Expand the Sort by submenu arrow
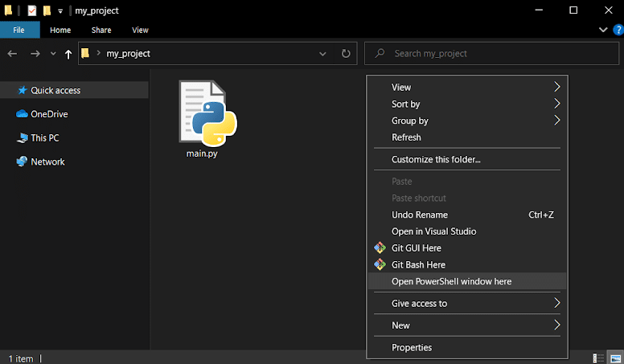The image size is (624, 364). [x=557, y=104]
